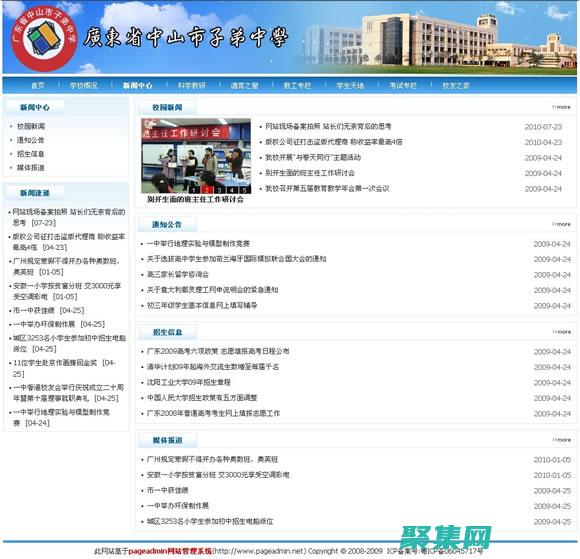
Task: Open 清华计划09年起海外交流生 article
Action: (x=213, y=367)
